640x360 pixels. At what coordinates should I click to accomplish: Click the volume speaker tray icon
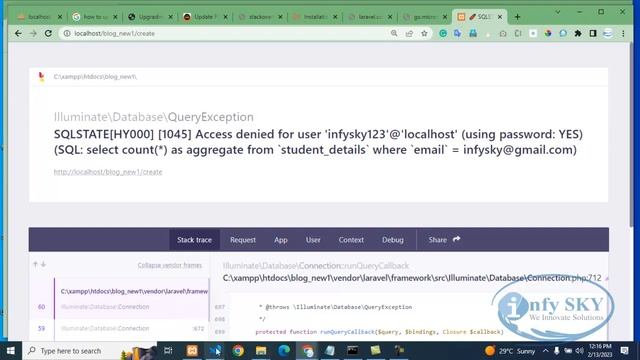(x=579, y=351)
